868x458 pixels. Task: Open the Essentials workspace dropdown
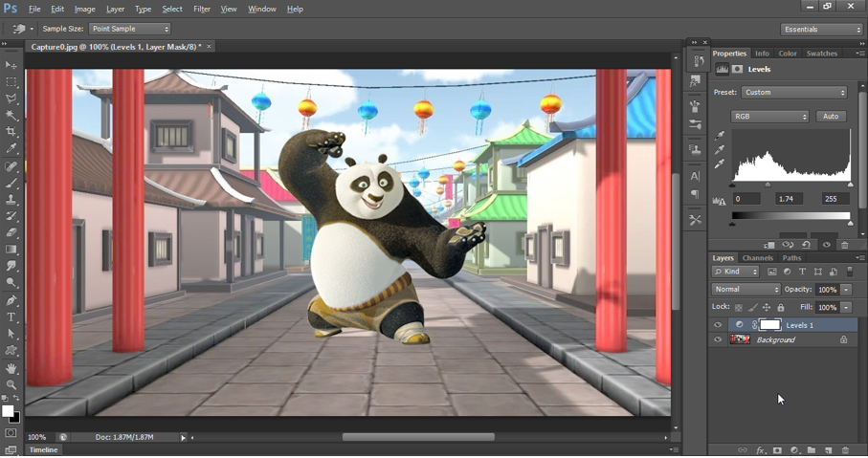821,30
